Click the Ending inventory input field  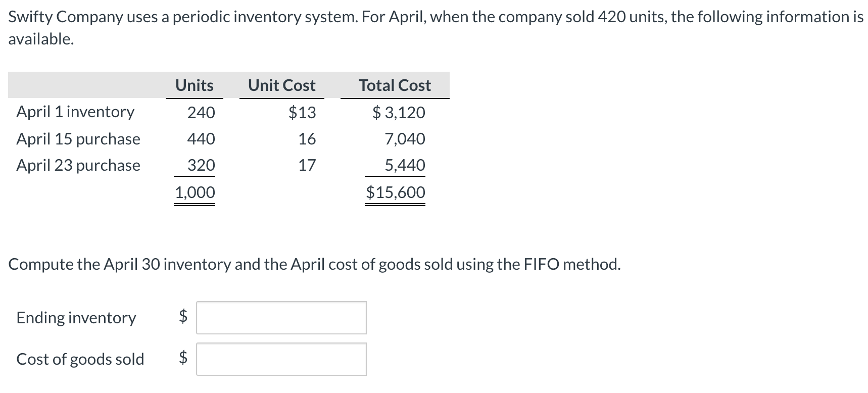coord(281,318)
